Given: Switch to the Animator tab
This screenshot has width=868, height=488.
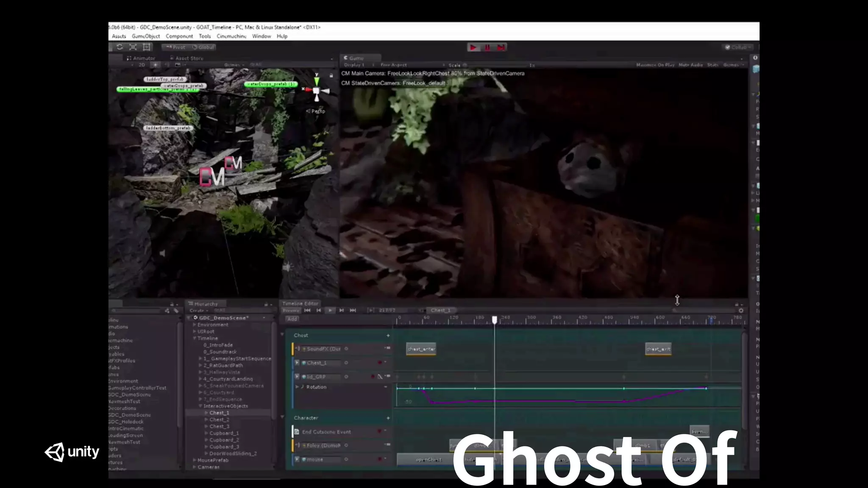Looking at the screenshot, I should click(x=141, y=58).
